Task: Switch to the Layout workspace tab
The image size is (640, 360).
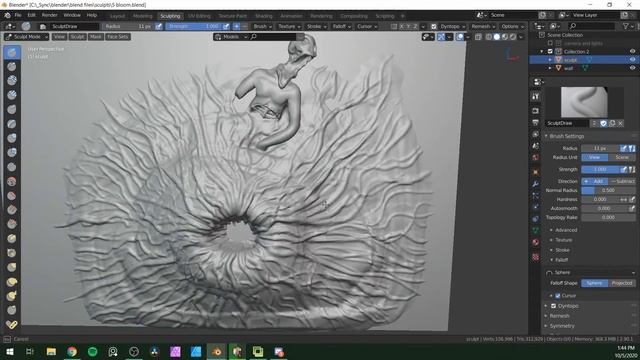Action: click(117, 16)
